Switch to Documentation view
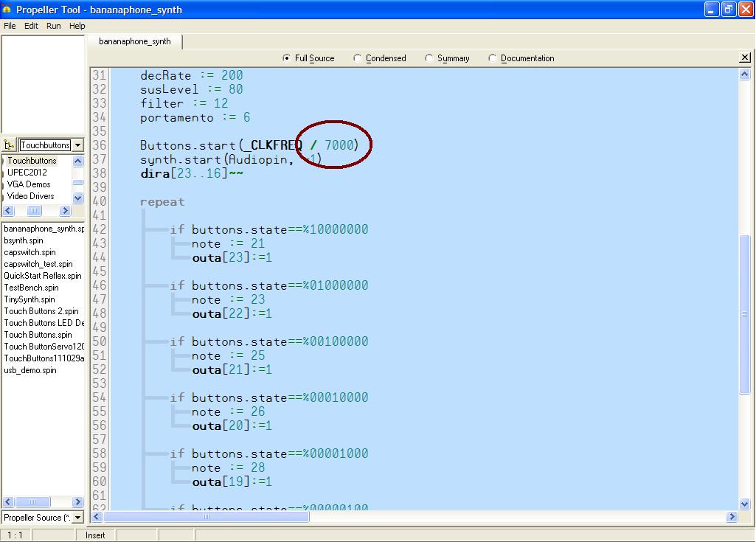The width and height of the screenshot is (756, 542). 492,58
